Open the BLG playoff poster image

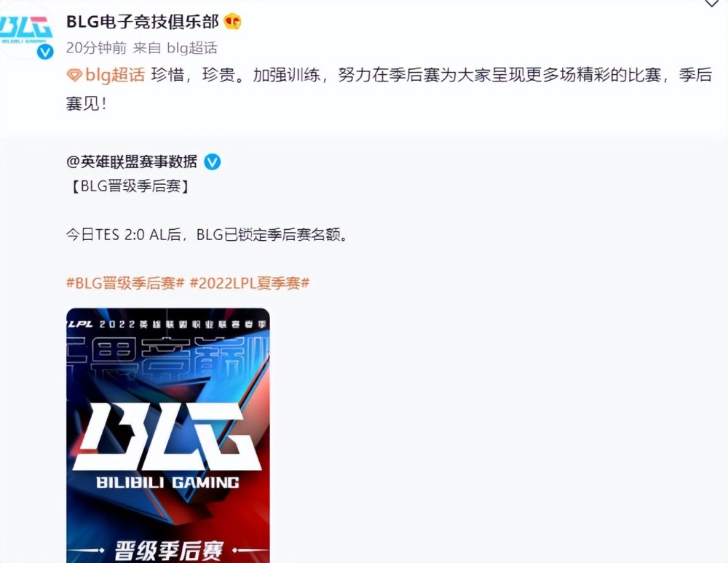click(168, 436)
